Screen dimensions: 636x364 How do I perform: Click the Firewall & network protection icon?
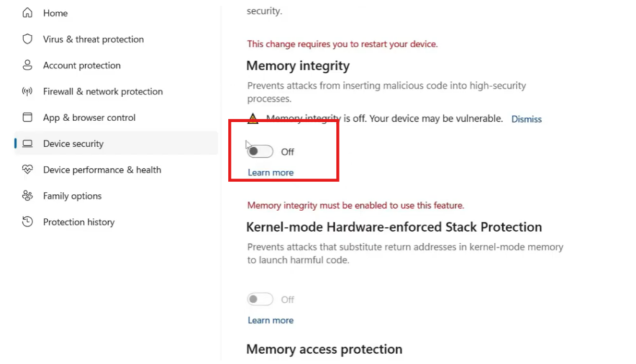(x=27, y=91)
